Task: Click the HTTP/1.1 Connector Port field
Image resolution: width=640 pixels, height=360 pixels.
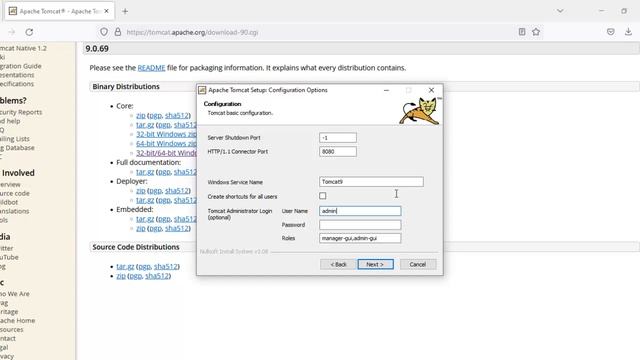Action: (x=338, y=151)
